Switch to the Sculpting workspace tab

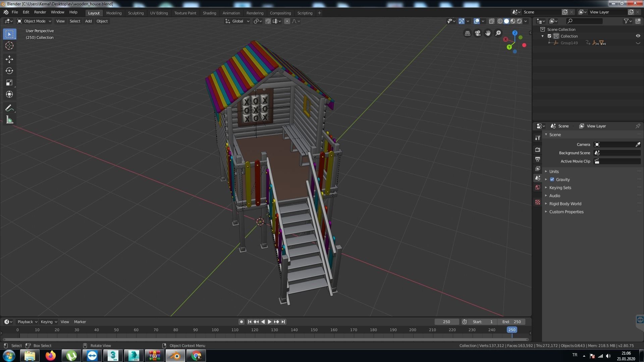tap(136, 13)
